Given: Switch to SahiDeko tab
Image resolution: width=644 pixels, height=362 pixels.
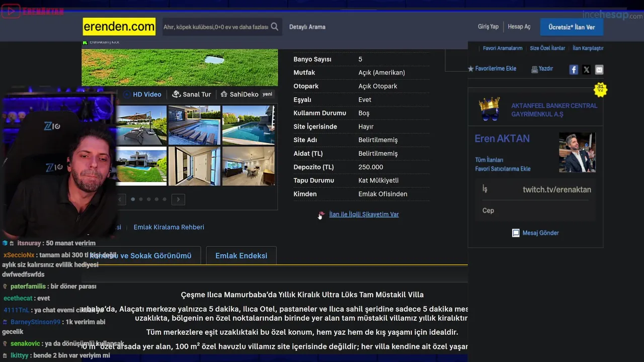Looking at the screenshot, I should pyautogui.click(x=247, y=94).
